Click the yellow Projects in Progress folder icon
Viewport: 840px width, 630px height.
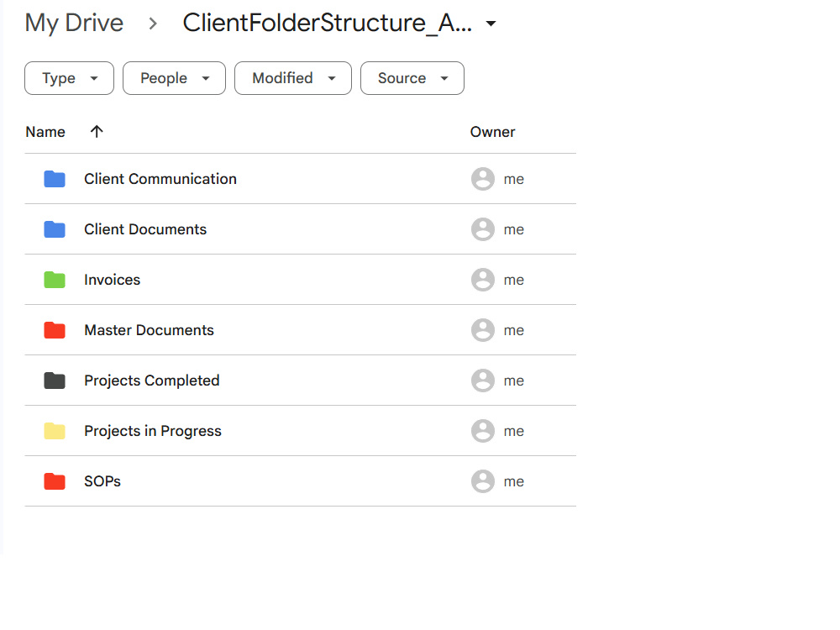[55, 431]
